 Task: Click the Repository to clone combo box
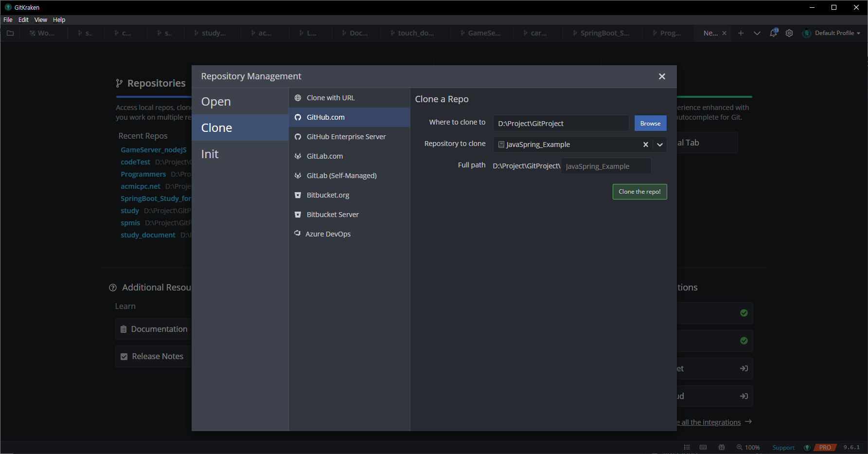click(580, 145)
